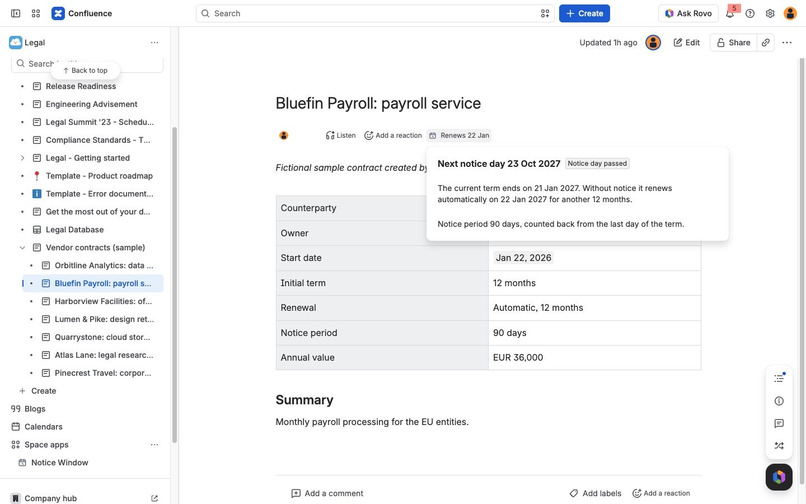806x504 pixels.
Task: Open Orbitline Analytics contract page
Action: point(104,266)
